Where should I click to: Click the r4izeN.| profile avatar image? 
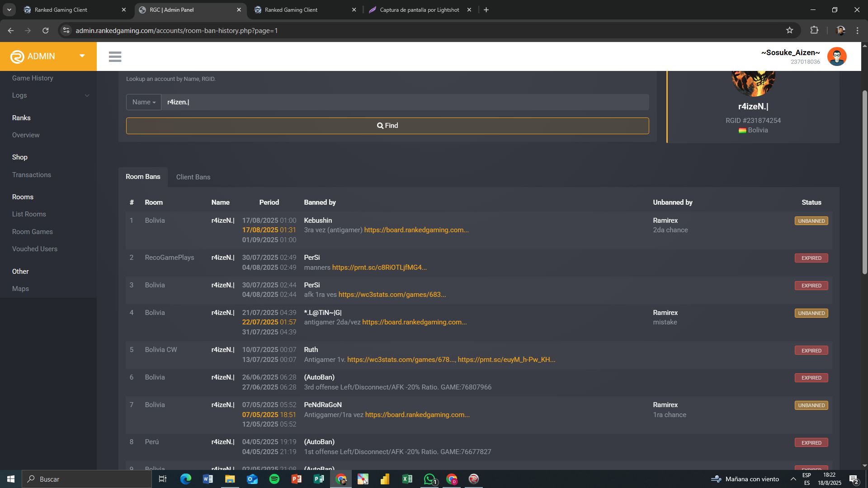pos(753,84)
